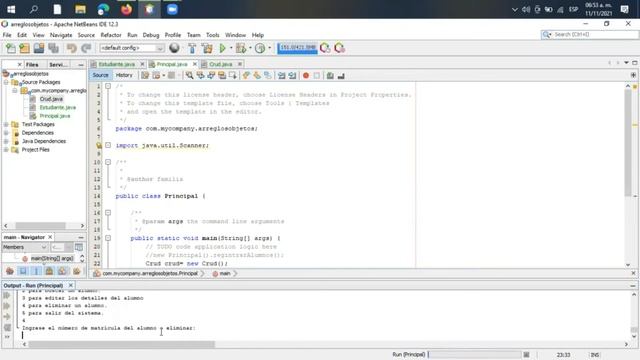This screenshot has width=640, height=360.
Task: Click the Redo toolbar icon
Action: 86,48
